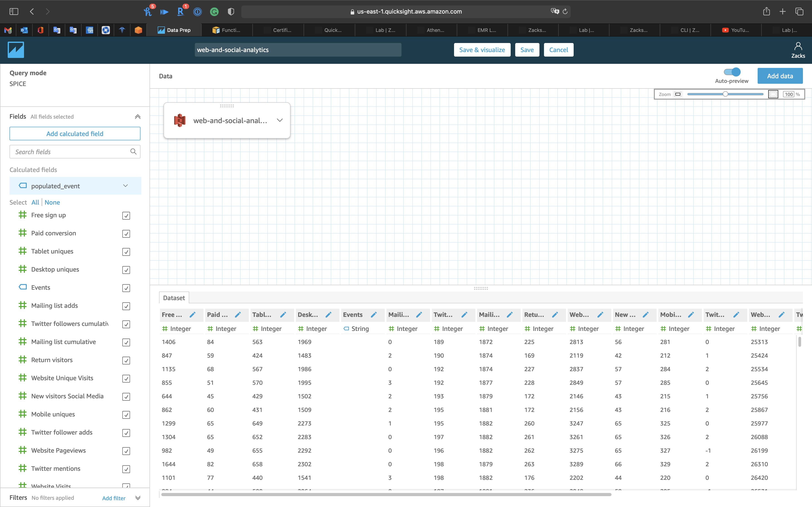Click the search magnifier in Search fields
The image size is (812, 507).
[x=133, y=152]
